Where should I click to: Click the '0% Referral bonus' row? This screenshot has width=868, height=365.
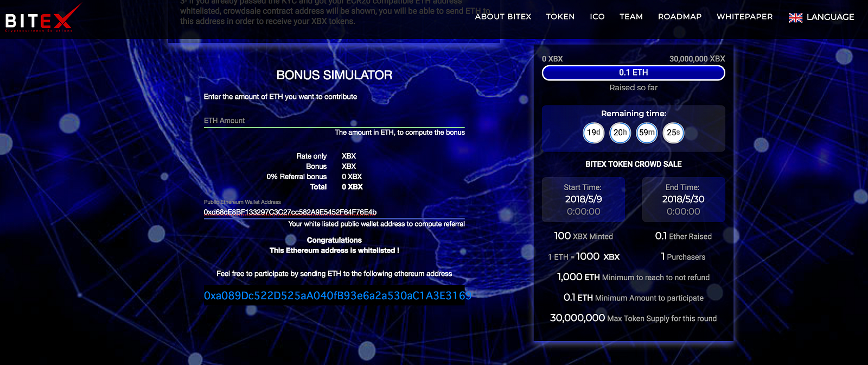(x=314, y=177)
